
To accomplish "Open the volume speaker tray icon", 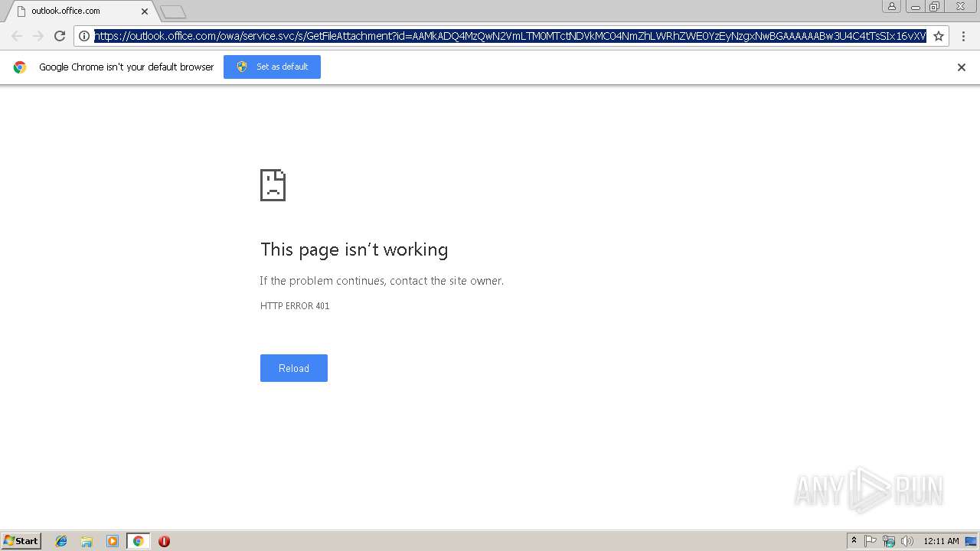I will point(907,541).
